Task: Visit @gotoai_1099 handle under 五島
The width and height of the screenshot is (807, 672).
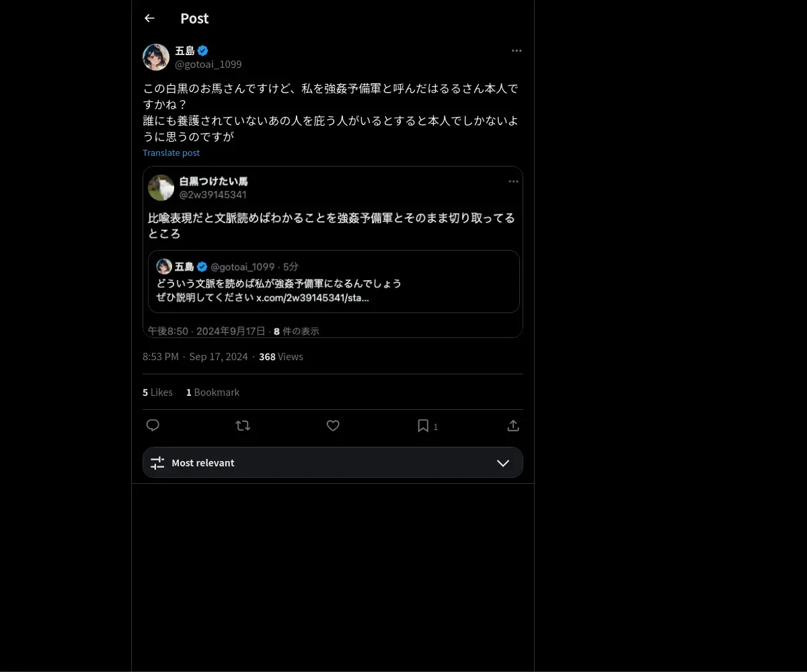Action: [x=208, y=65]
